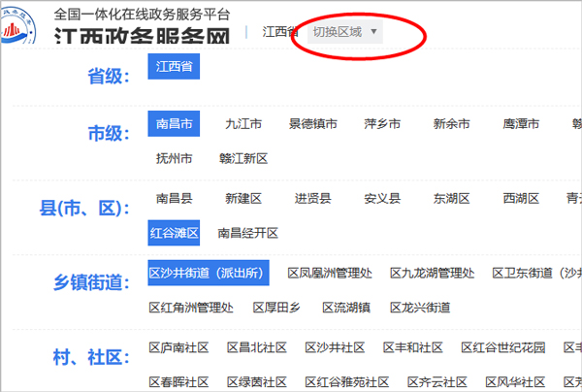Choose 南昌经开区 district

[x=248, y=233]
